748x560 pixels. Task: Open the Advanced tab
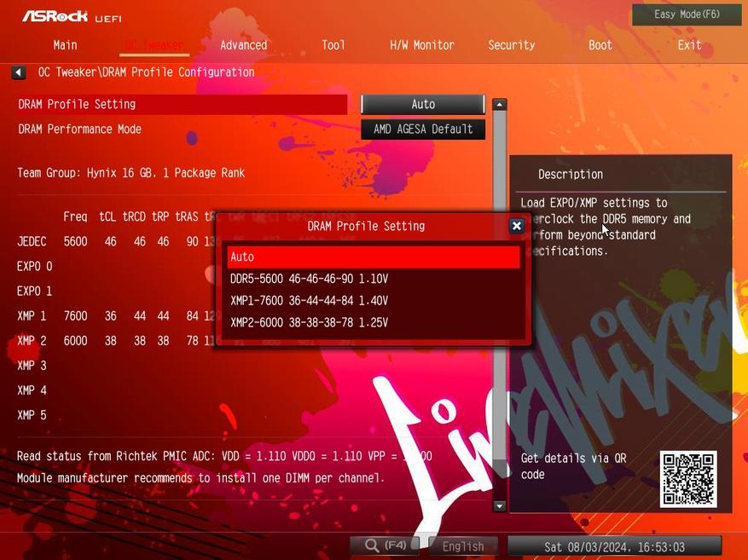(x=244, y=45)
